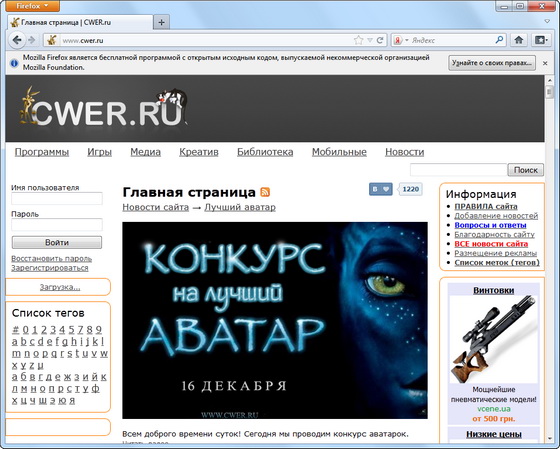560x449 pixels.
Task: Open the Avatar contest banner image
Action: [x=275, y=320]
